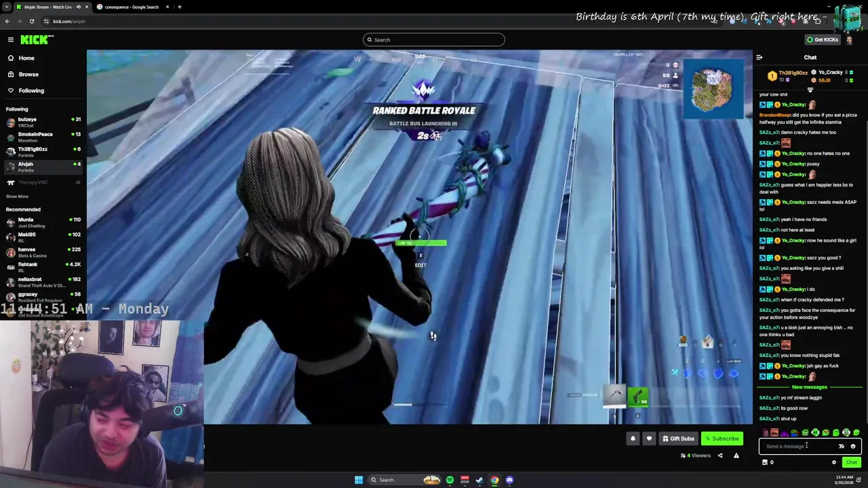Click the first emote in quick row
The image size is (868, 488).
[765, 432]
